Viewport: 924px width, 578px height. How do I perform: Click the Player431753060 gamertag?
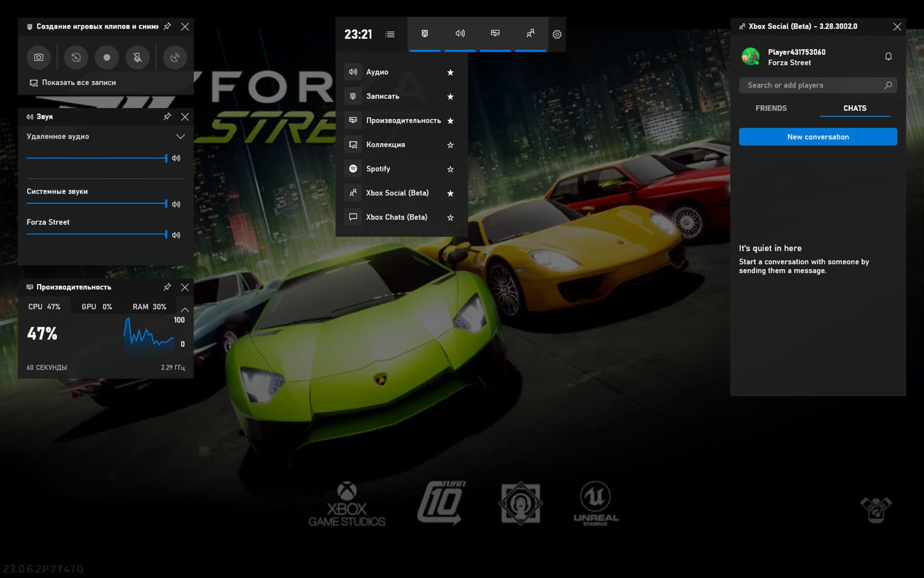(796, 52)
